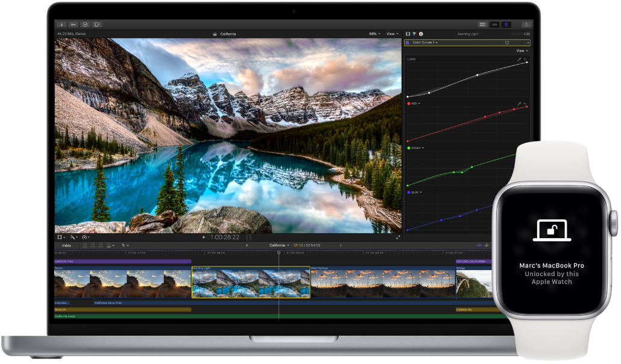Switch to the Info inspector tab
The image size is (621, 364).
(420, 34)
